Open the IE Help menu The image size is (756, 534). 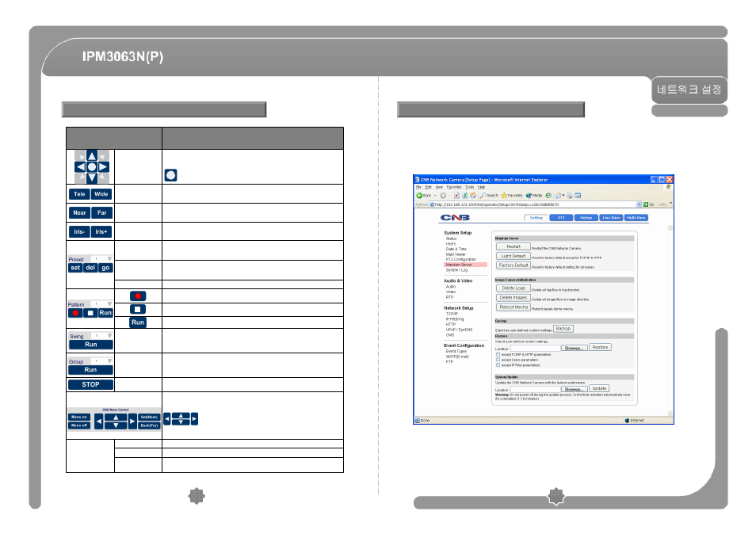481,187
